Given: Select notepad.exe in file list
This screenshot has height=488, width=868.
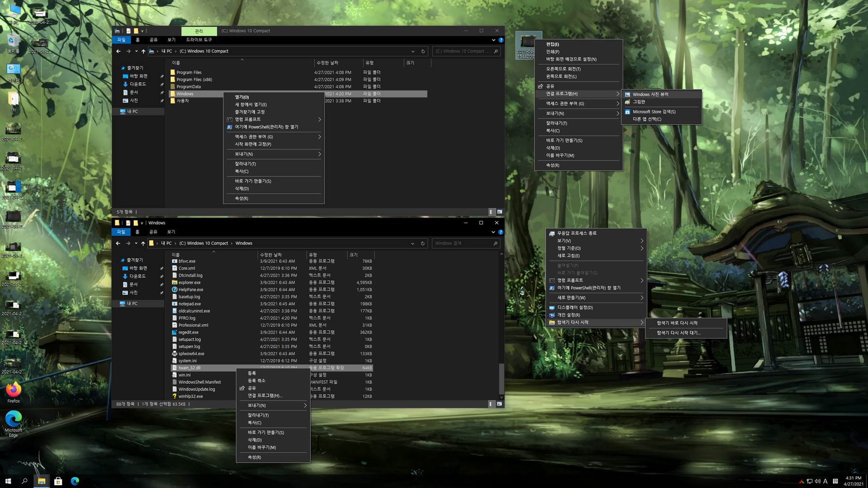Looking at the screenshot, I should (x=189, y=304).
